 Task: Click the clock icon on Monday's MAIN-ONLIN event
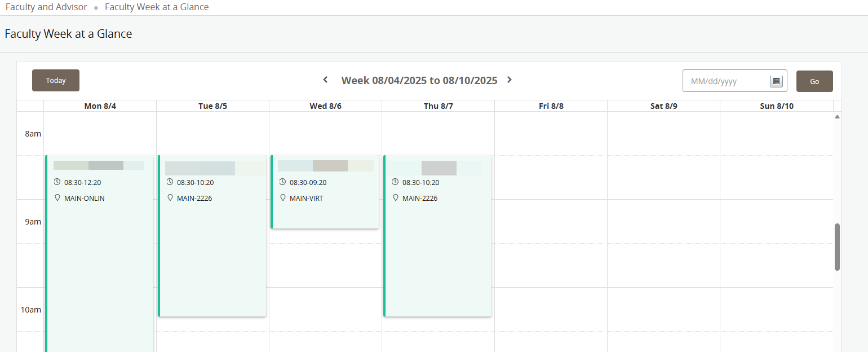[x=56, y=182]
